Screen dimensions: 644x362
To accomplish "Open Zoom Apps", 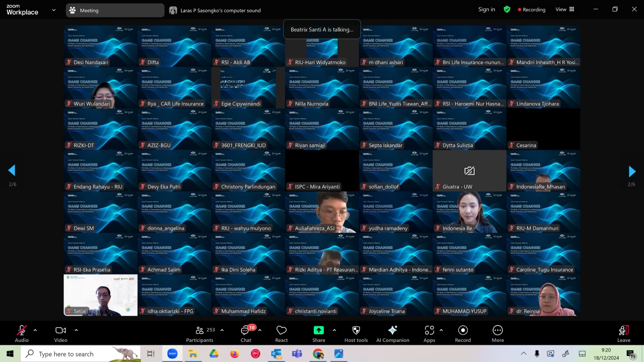I will click(429, 333).
